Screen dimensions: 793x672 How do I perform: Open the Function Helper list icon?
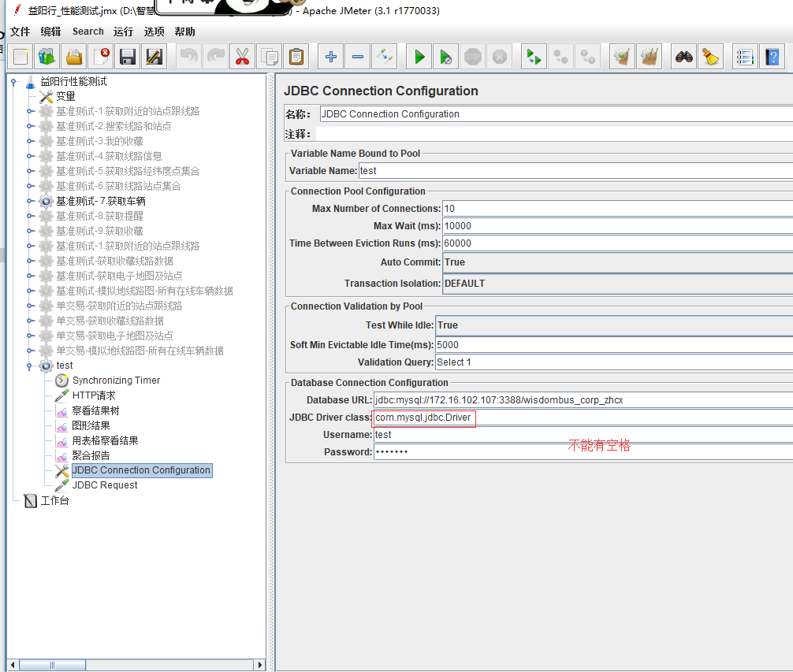(x=746, y=57)
